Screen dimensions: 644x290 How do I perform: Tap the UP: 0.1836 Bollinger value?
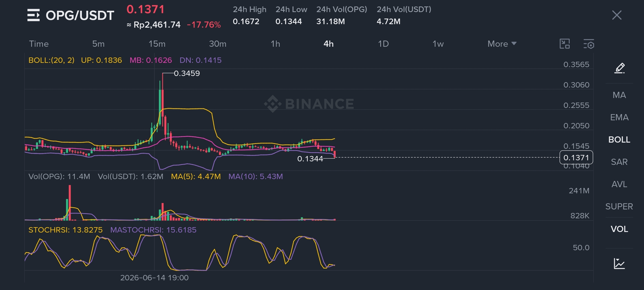point(101,60)
